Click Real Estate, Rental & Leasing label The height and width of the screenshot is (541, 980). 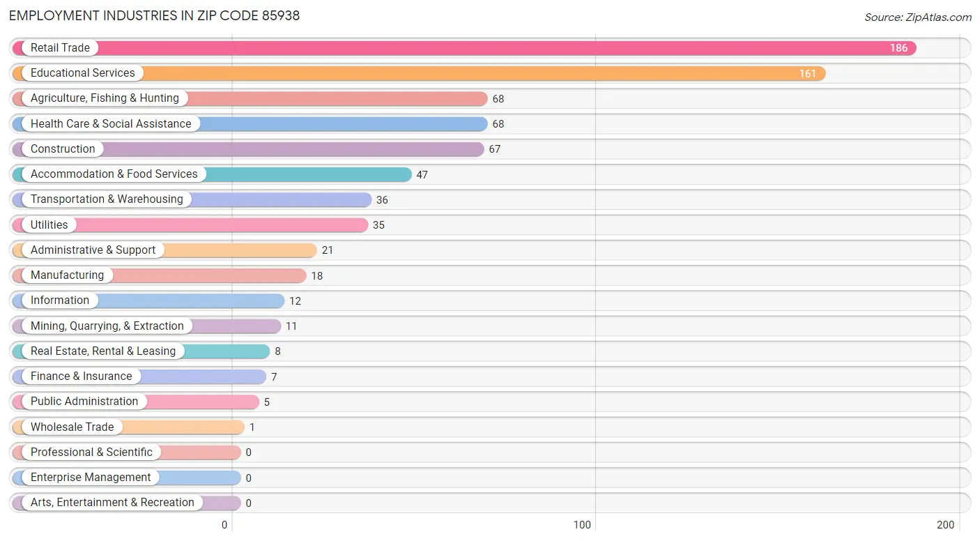(103, 351)
